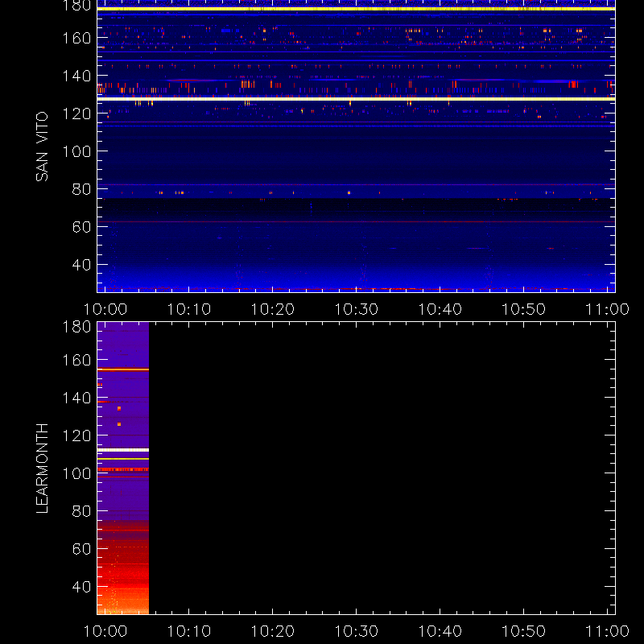
Task: Select the 120 label on San Vito axis
Action: (x=76, y=114)
